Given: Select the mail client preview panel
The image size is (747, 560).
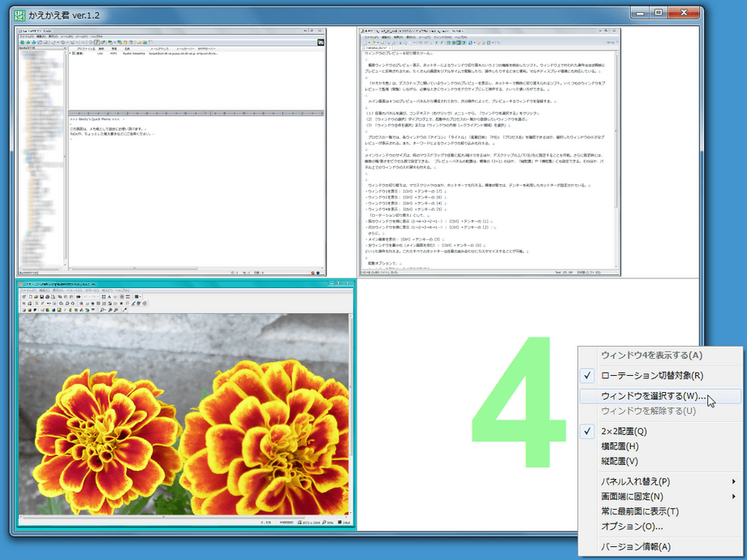Looking at the screenshot, I should click(x=172, y=152).
